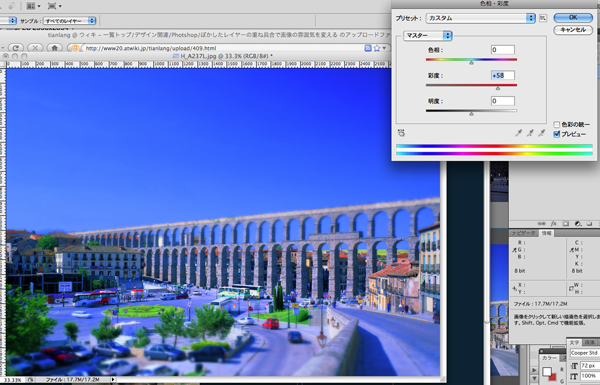Click the browser reload button

point(16,48)
